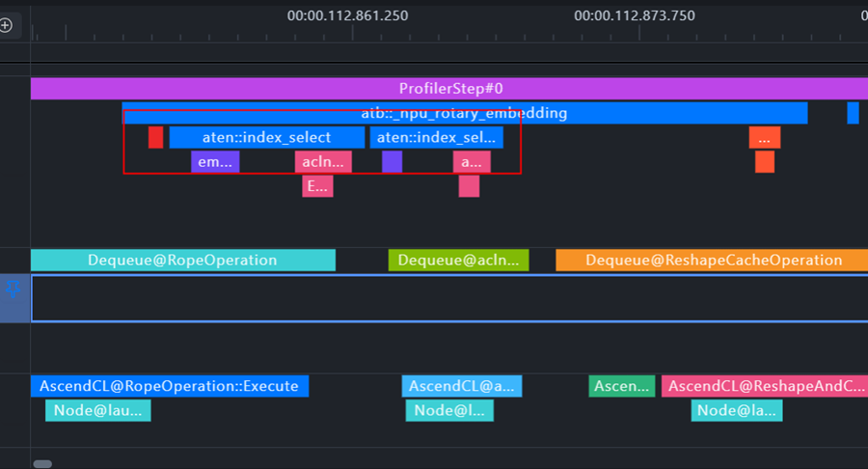Click the green Dequeue@acln... slice
This screenshot has width=868, height=469.
pos(458,261)
